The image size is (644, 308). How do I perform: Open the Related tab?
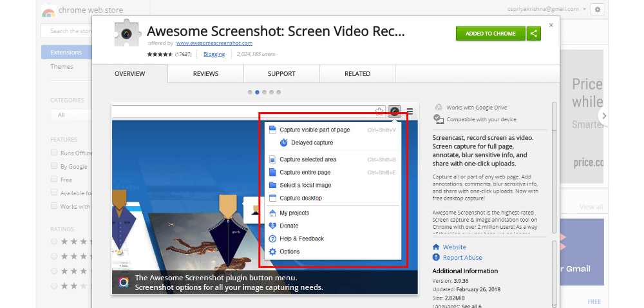click(357, 74)
